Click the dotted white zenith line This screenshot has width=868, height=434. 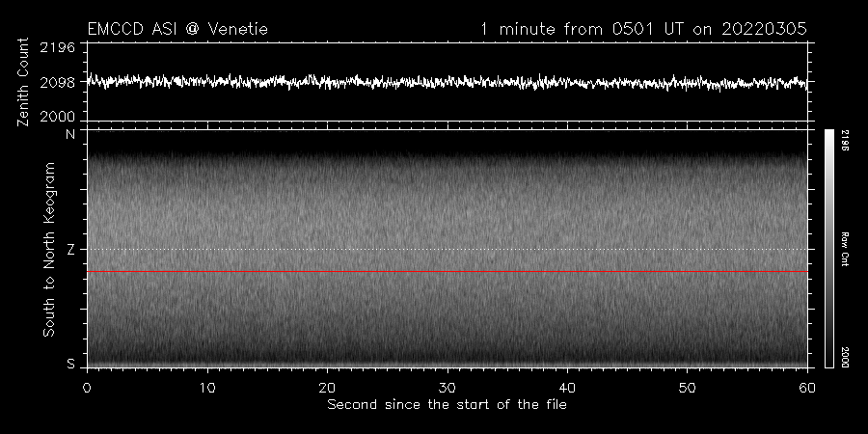[448, 249]
